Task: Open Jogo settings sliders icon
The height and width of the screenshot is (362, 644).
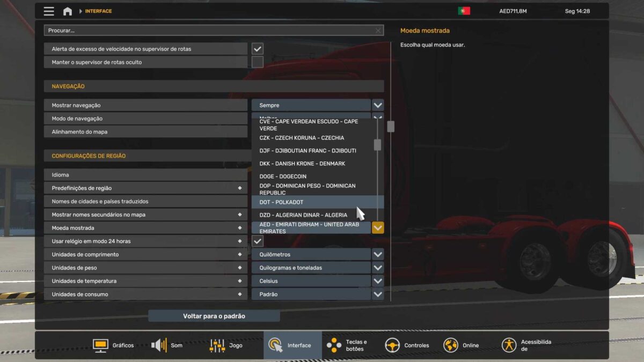Action: (217, 345)
